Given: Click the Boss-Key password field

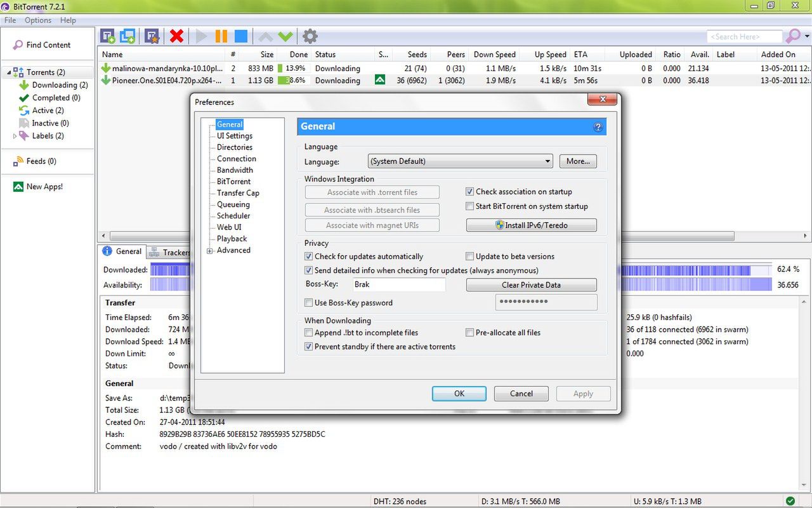Looking at the screenshot, I should pos(546,302).
